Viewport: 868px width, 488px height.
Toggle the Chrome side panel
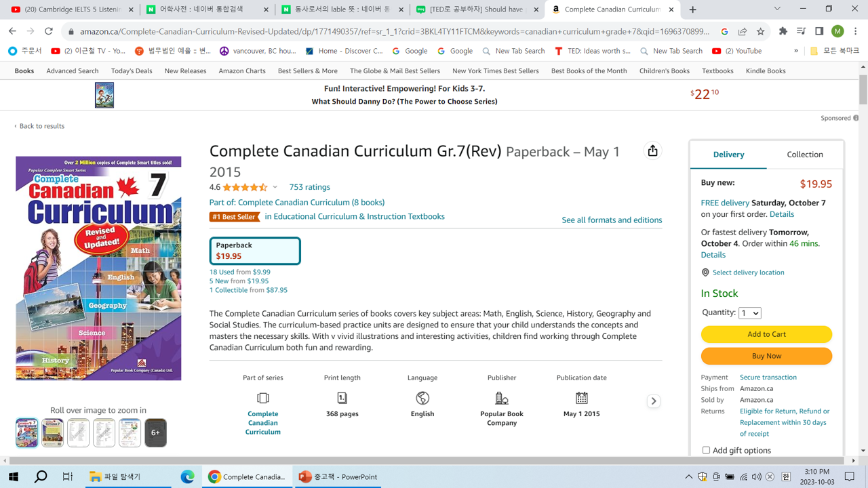click(x=819, y=31)
